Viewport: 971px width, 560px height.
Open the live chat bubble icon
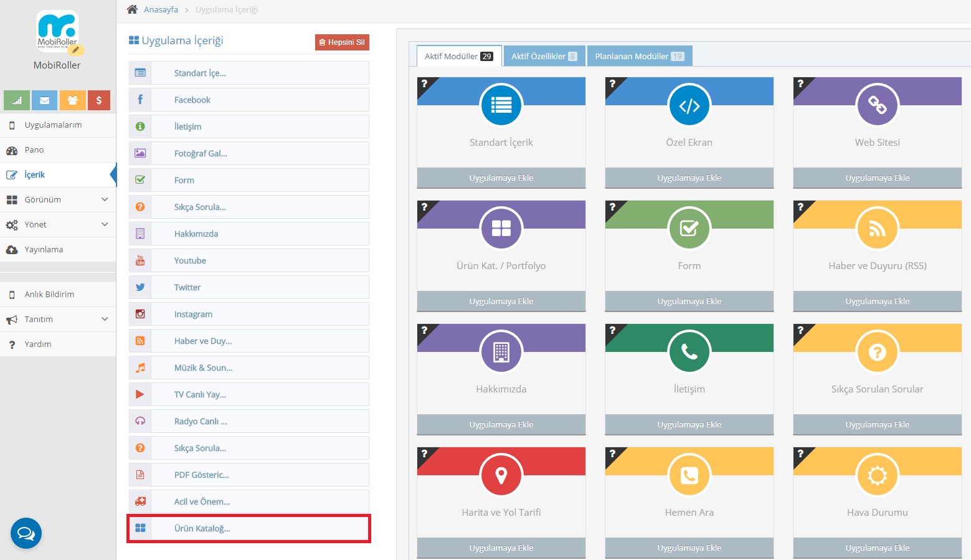click(26, 533)
